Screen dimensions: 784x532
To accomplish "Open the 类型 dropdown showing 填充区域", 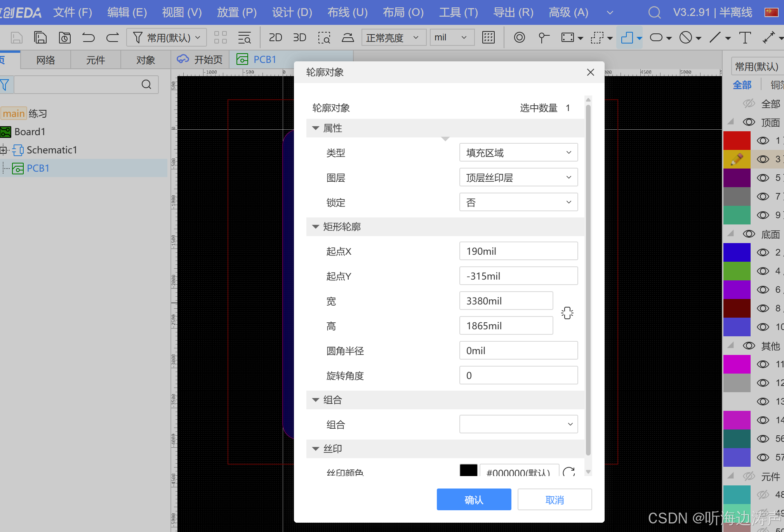I will [x=518, y=153].
